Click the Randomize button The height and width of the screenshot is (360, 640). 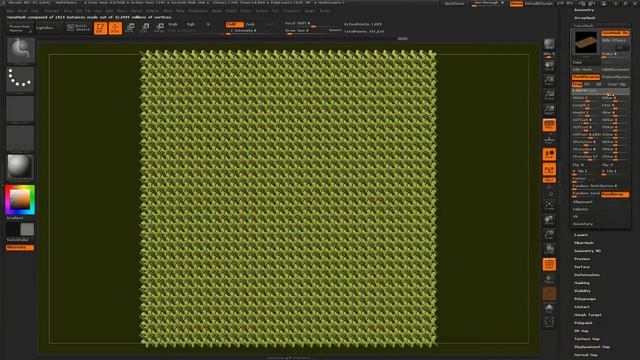coord(615,194)
